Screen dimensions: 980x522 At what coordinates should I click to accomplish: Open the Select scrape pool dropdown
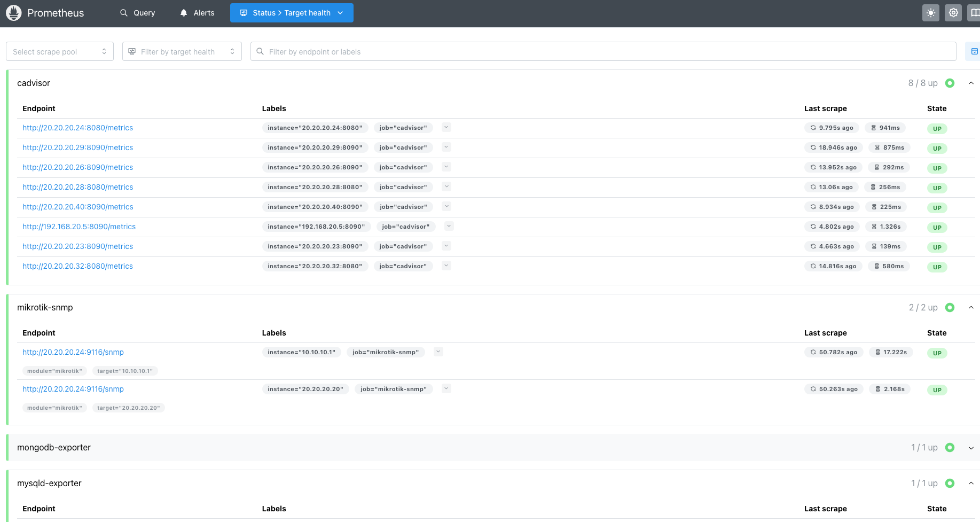60,51
